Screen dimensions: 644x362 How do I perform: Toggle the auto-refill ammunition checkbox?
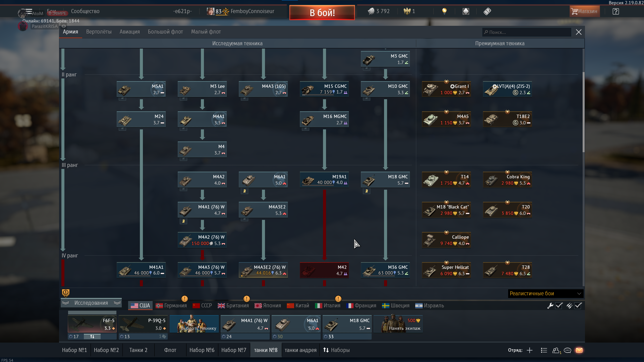pyautogui.click(x=578, y=306)
